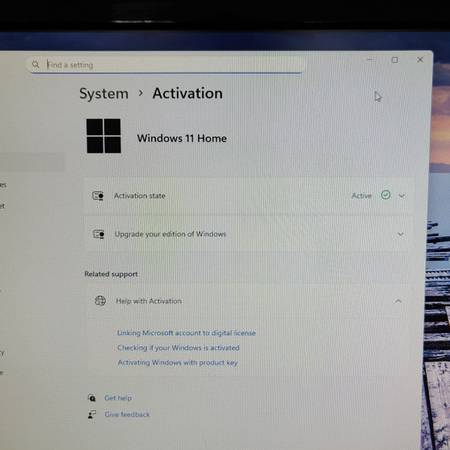Expand Upgrade your edition of Windows chevron
The image size is (450, 450).
click(x=401, y=234)
